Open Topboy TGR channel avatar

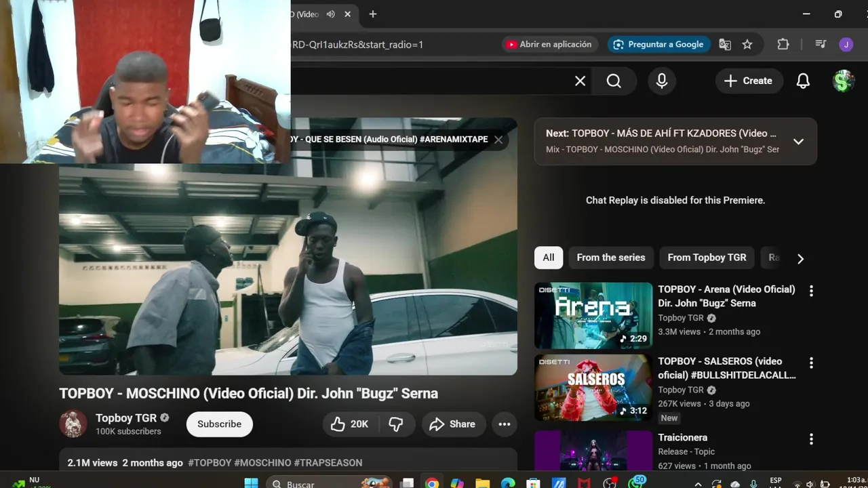(73, 424)
